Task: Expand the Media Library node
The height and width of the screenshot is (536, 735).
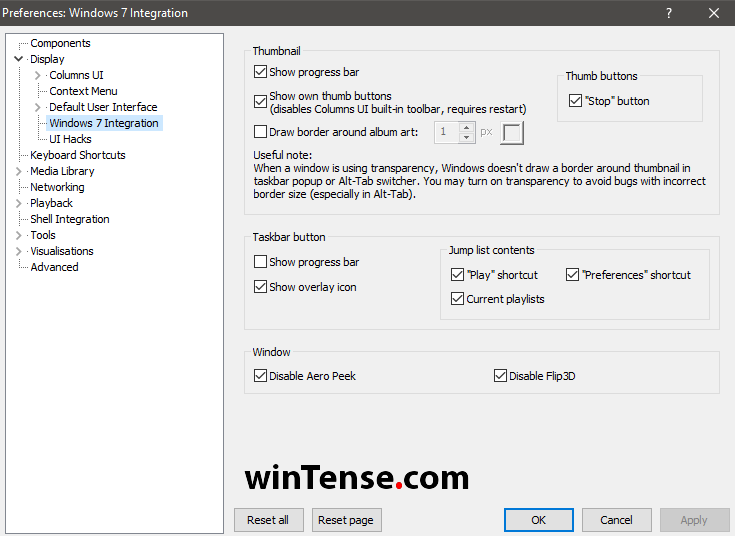Action: point(19,171)
